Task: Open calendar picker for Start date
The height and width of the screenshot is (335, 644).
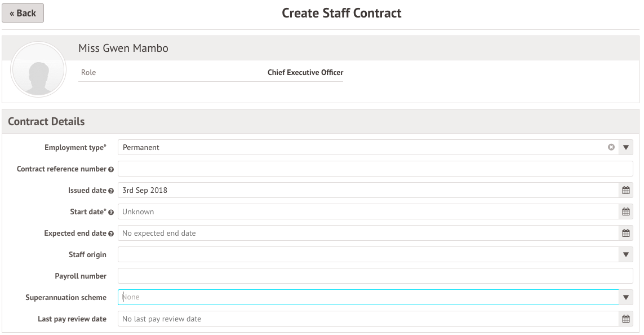Action: 625,211
